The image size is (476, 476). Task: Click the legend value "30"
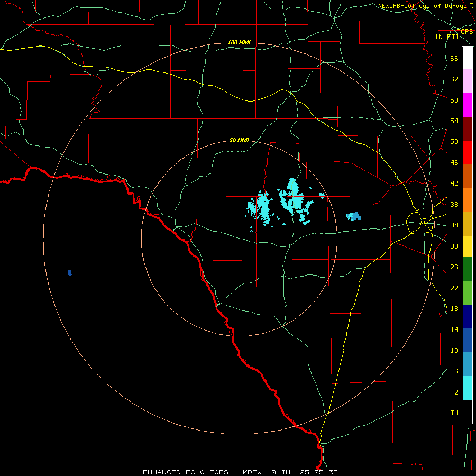click(454, 246)
